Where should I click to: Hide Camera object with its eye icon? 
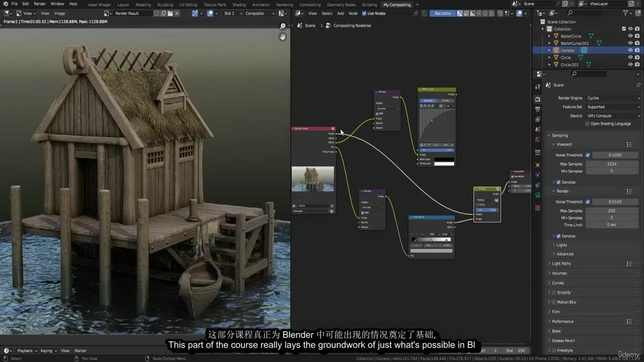630,50
